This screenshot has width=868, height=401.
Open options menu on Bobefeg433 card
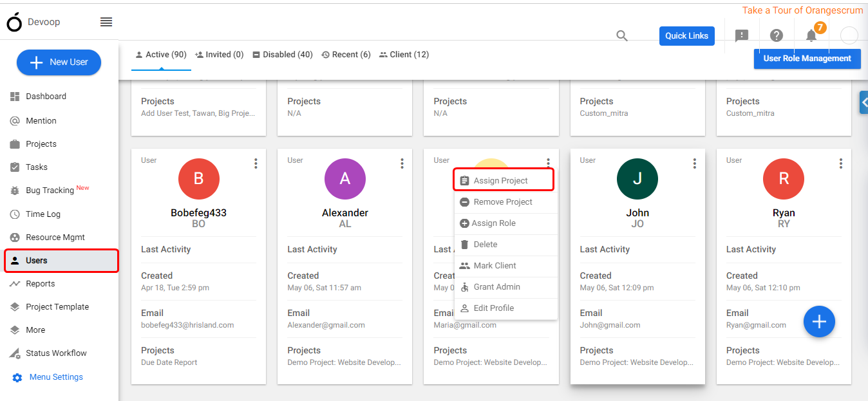click(x=256, y=163)
